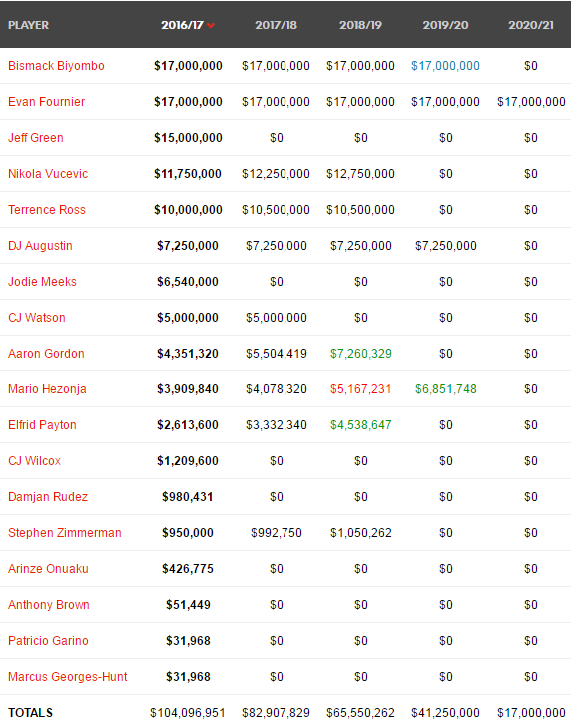Click Biyombo's blue $17,000,000 2019/20 salary
This screenshot has width=571, height=728.
click(445, 66)
